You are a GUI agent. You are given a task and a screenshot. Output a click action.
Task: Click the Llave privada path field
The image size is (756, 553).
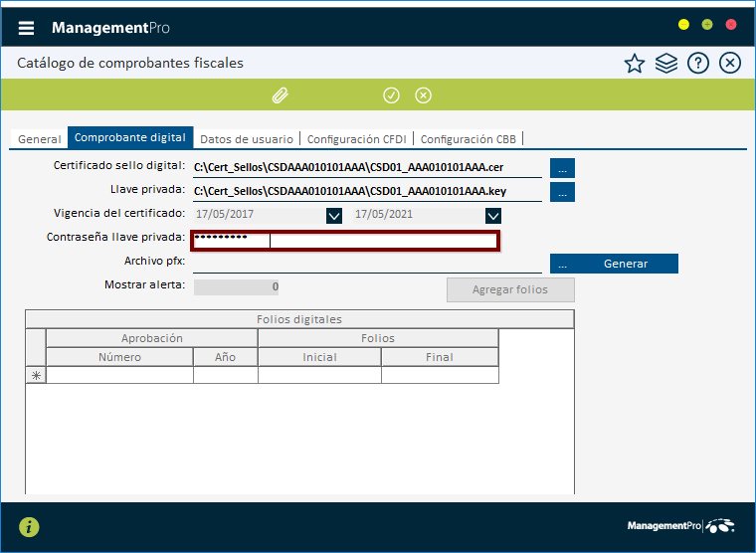click(x=367, y=191)
